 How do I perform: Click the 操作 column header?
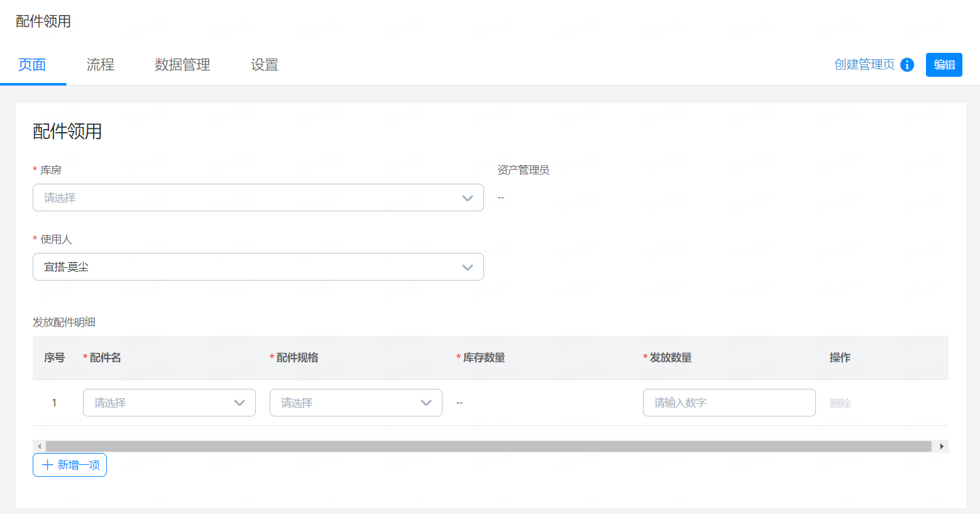click(840, 357)
